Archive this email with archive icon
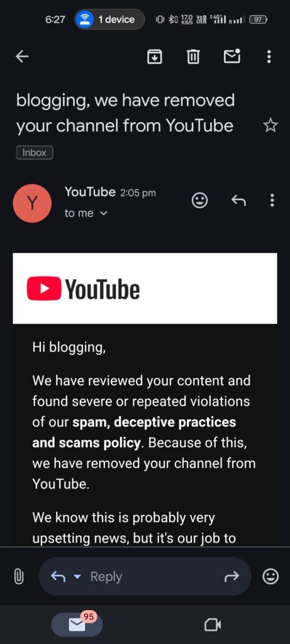Viewport: 290px width, 644px height. pyautogui.click(x=155, y=57)
